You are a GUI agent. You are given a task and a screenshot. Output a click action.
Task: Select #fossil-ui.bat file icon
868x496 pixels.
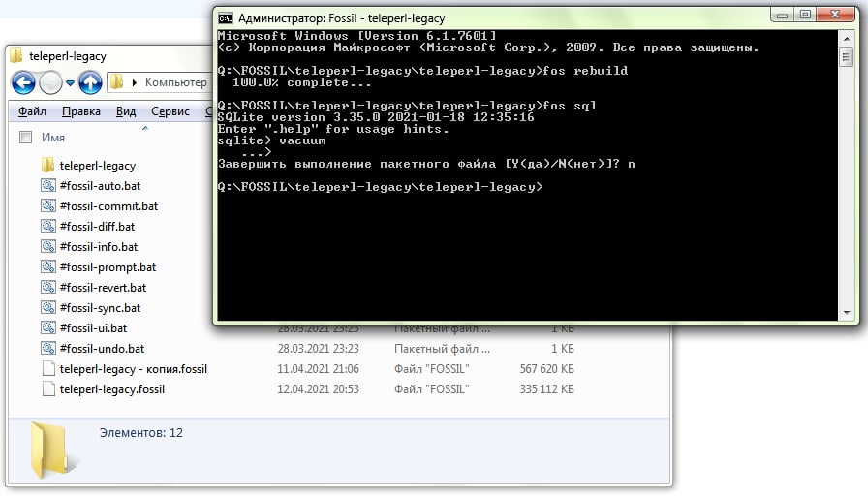48,327
